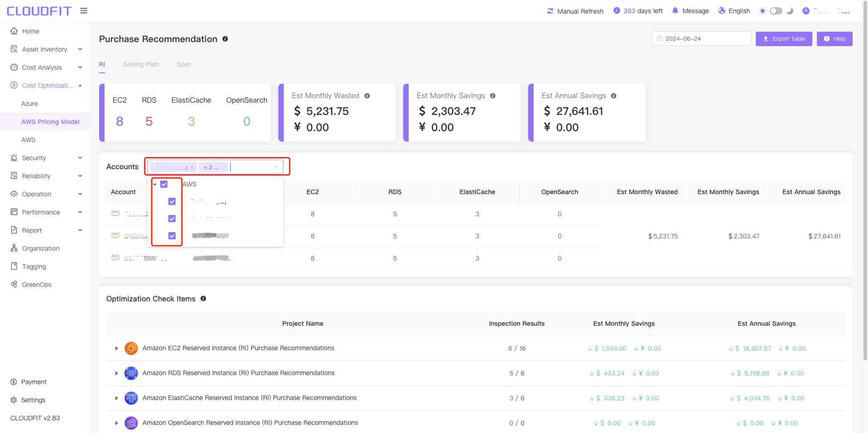Click info icon next to Est Monthly Wasted
The width and height of the screenshot is (868, 433).
pyautogui.click(x=367, y=96)
